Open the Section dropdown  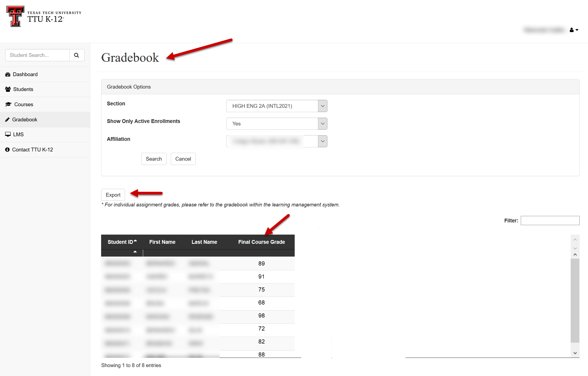(277, 106)
